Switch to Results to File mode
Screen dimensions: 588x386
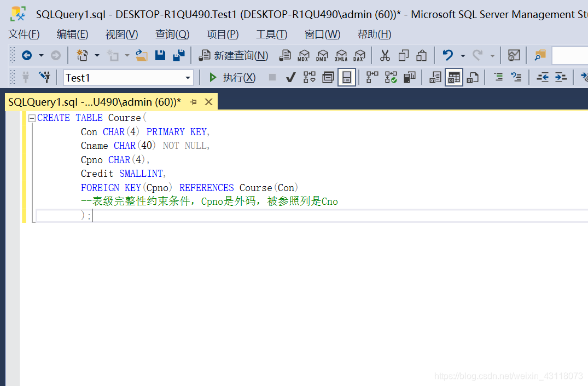pos(473,78)
